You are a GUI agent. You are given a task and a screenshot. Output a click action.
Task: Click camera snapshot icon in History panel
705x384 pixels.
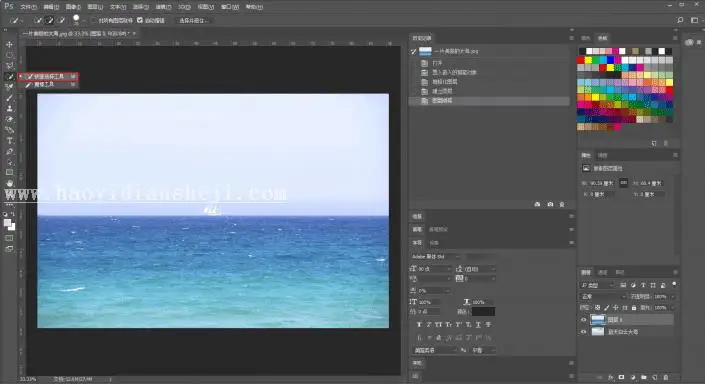550,205
